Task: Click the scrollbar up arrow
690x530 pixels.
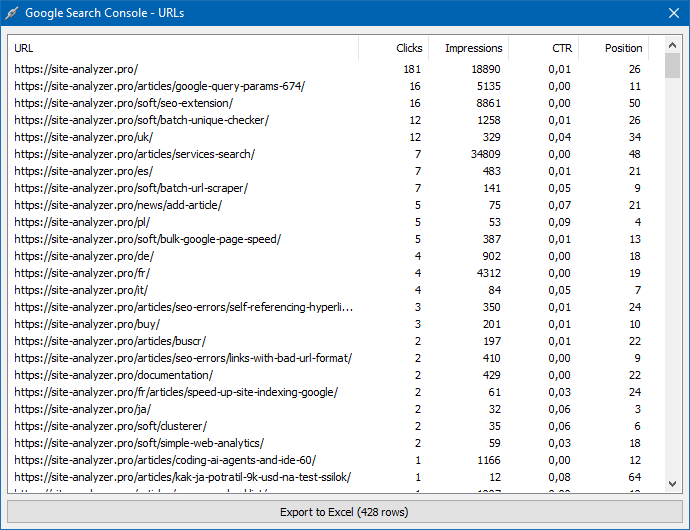Action: coord(672,45)
